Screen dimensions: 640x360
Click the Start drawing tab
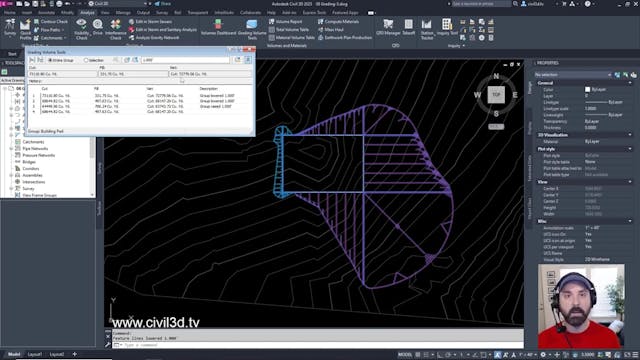click(x=12, y=54)
